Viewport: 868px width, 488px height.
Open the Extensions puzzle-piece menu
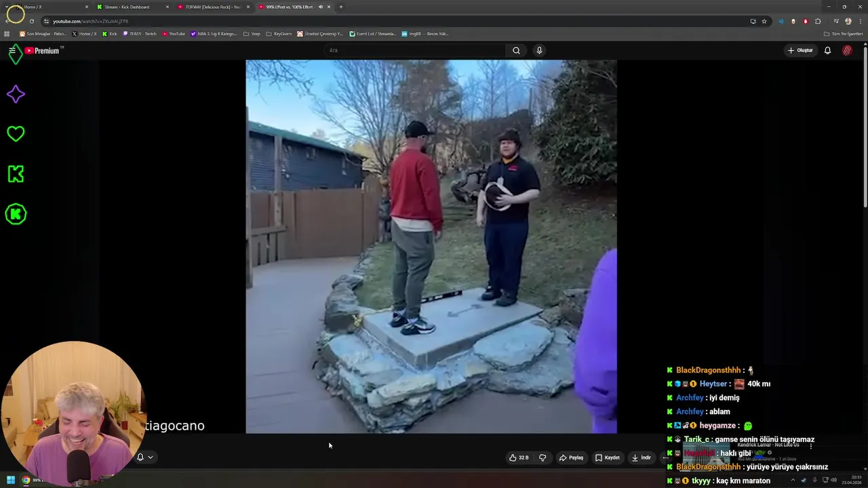pos(818,21)
